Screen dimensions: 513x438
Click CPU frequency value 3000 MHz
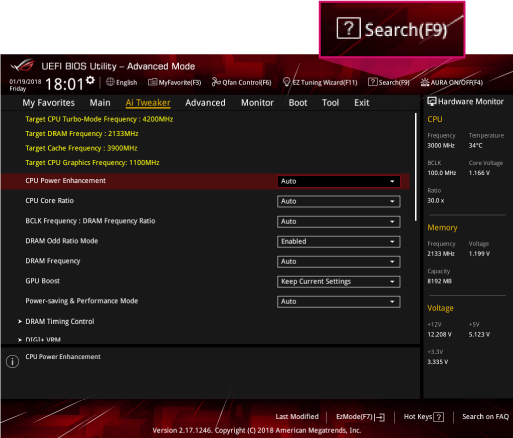[441, 145]
